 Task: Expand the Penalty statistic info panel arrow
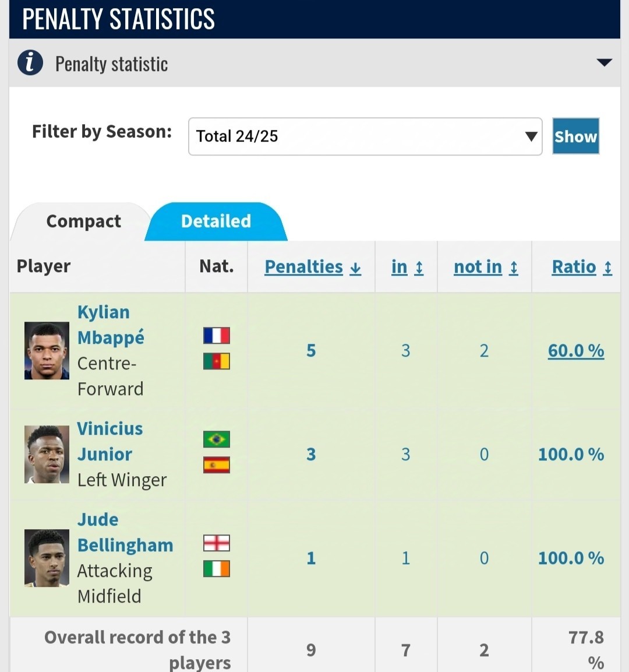[604, 62]
